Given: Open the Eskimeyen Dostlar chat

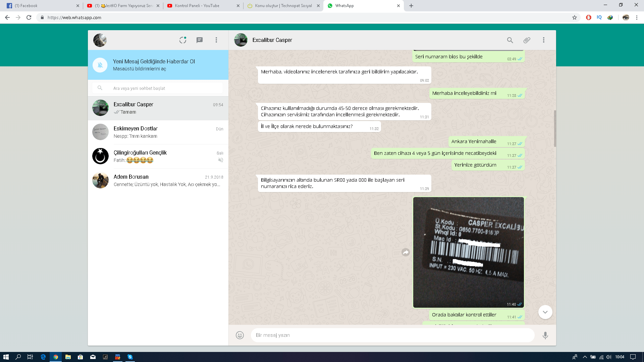Looking at the screenshot, I should [158, 132].
